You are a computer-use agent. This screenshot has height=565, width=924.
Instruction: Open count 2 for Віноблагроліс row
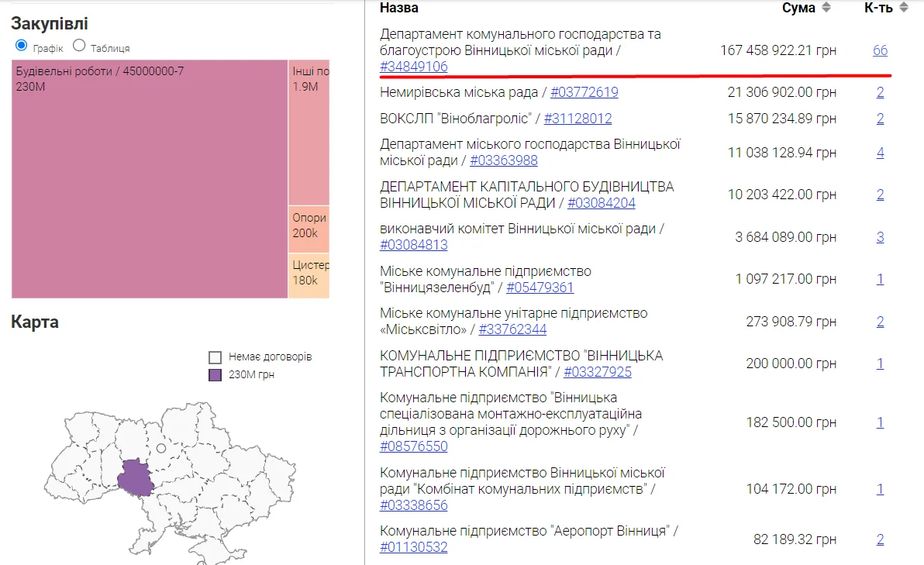click(880, 119)
